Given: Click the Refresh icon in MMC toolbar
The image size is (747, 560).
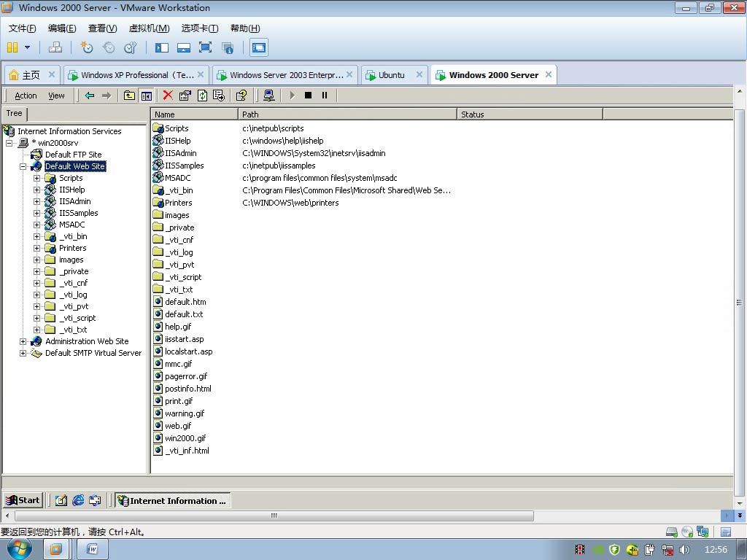Looking at the screenshot, I should click(x=203, y=96).
